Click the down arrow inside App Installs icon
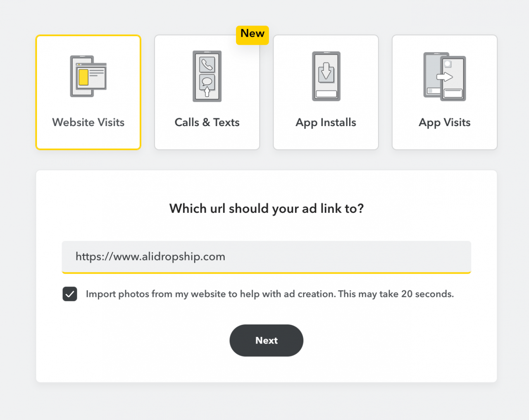529x420 pixels. (x=326, y=72)
